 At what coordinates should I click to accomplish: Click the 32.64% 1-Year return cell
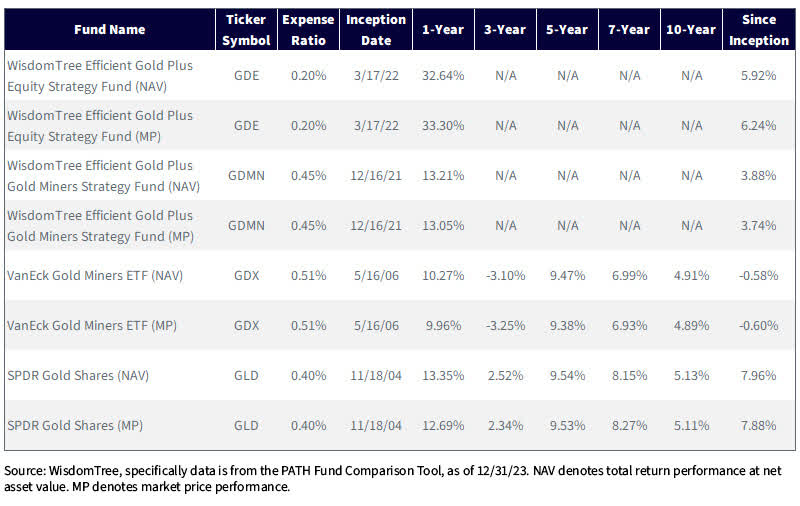[443, 74]
